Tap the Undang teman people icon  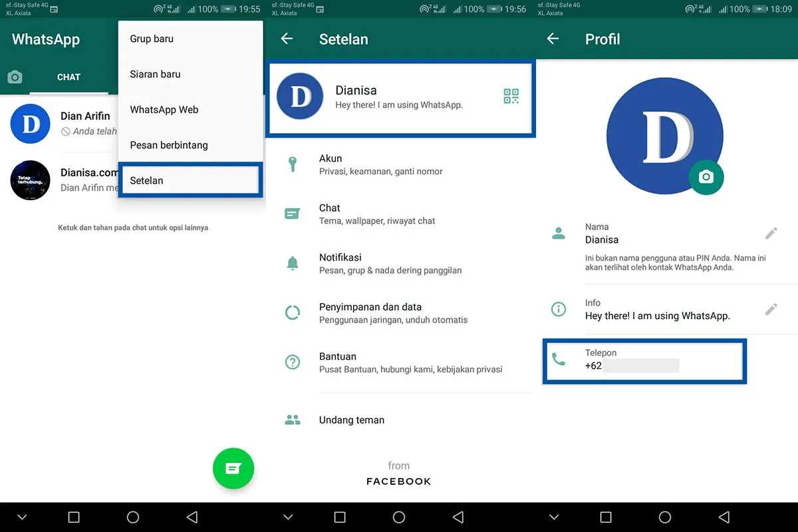293,420
